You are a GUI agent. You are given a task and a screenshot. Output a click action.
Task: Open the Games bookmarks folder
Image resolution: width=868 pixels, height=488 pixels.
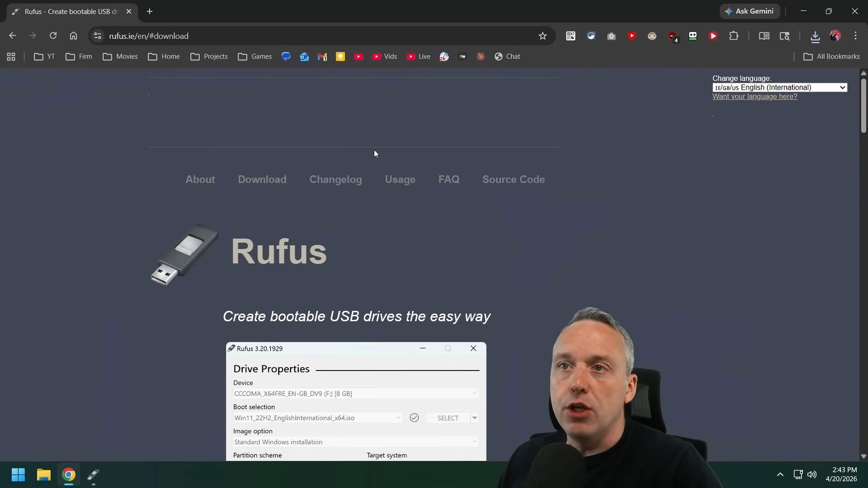coord(255,57)
